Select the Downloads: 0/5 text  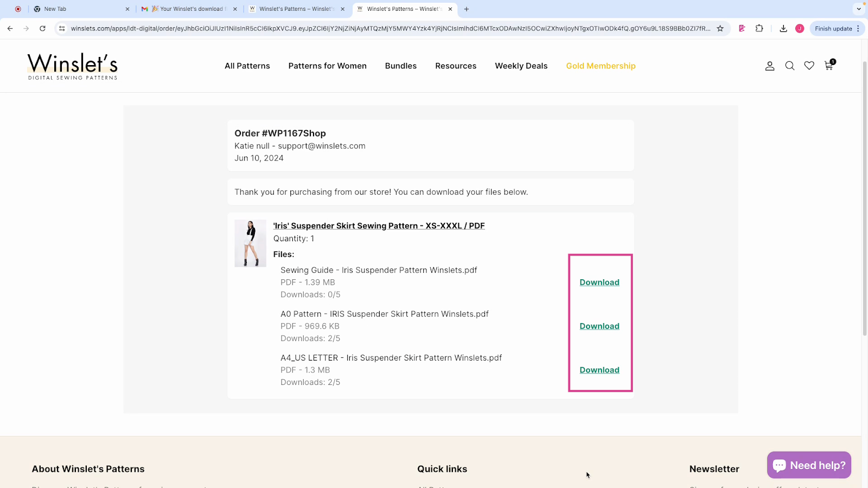pos(310,295)
